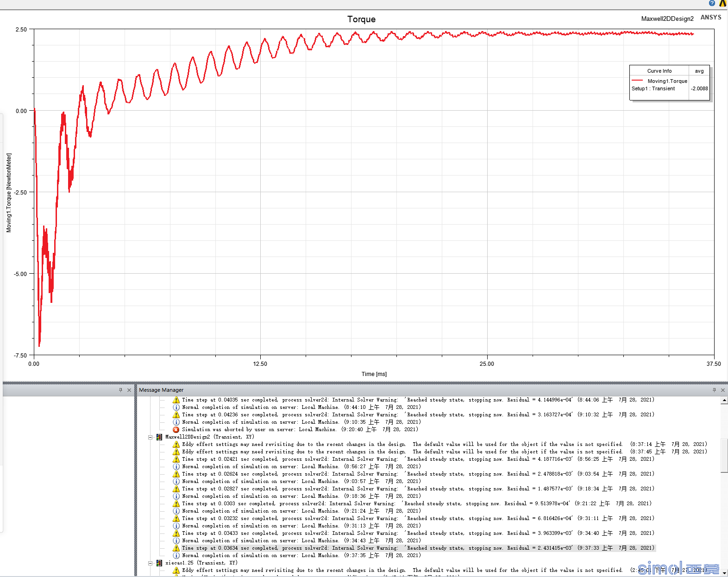Collapse the xiecao1.25 message group
Screen dimensions: 728x577
(150, 563)
